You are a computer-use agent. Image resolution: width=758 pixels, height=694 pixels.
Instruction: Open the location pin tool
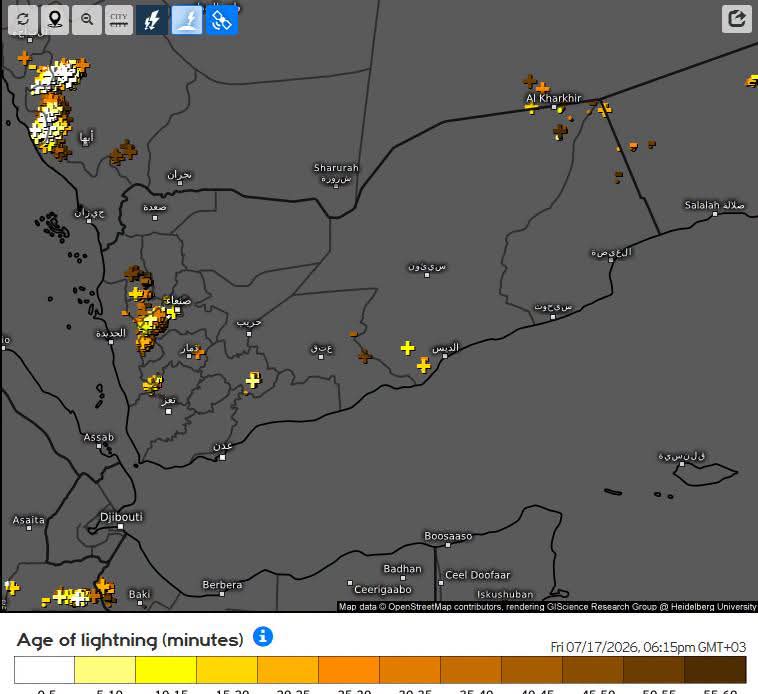tap(55, 20)
